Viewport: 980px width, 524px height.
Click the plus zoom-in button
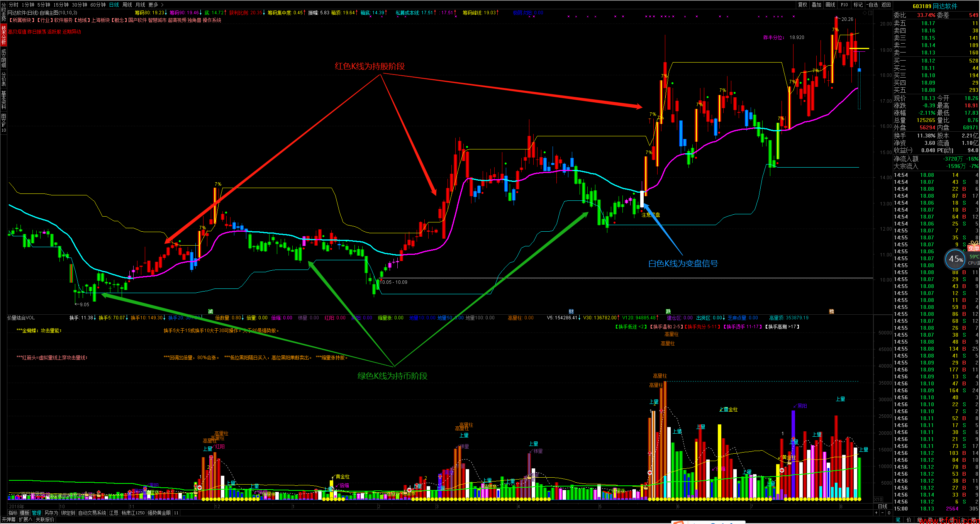tap(876, 513)
